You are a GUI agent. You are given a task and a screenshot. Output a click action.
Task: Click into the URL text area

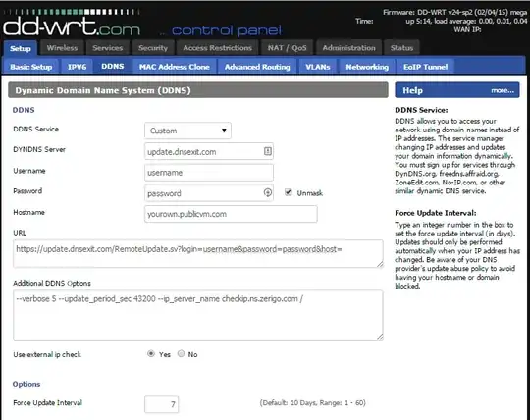(x=198, y=254)
